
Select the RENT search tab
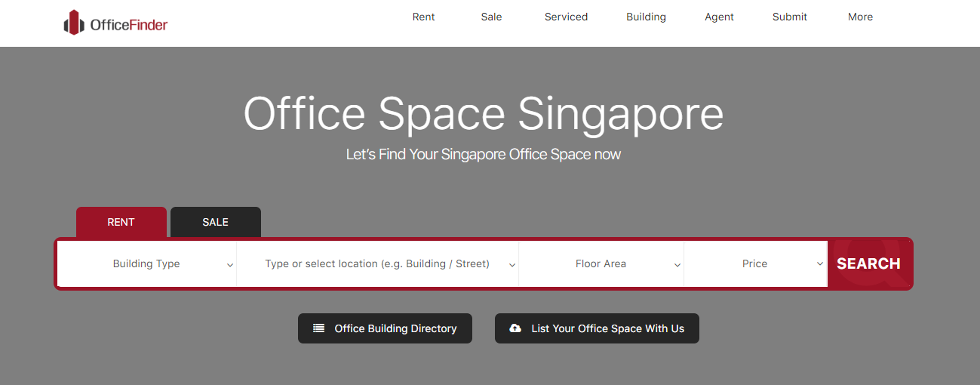[x=121, y=222]
